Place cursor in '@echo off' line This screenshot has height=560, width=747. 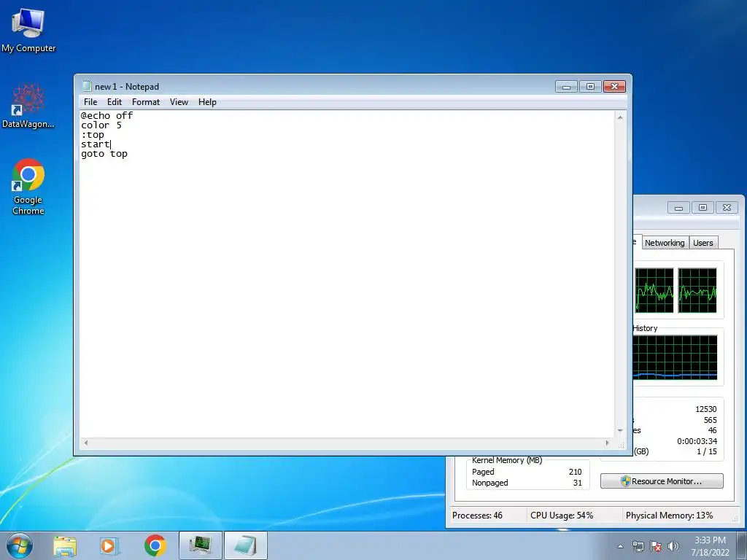pos(107,116)
